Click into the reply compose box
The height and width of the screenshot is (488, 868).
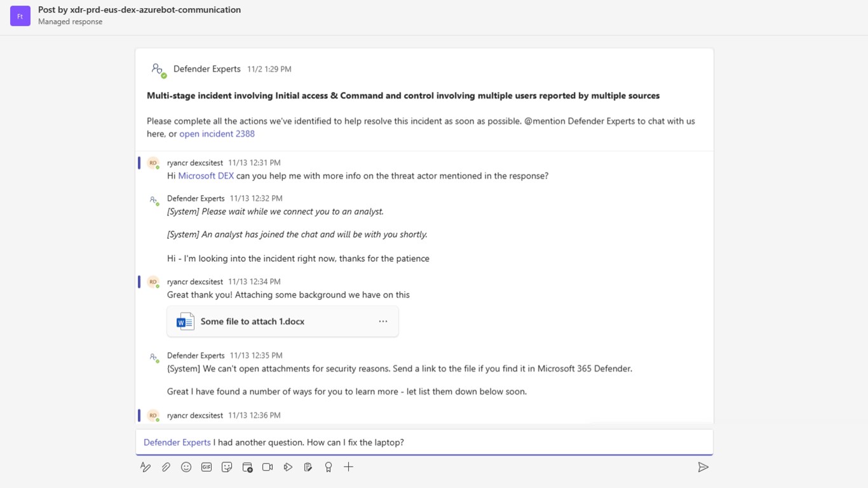pos(424,442)
